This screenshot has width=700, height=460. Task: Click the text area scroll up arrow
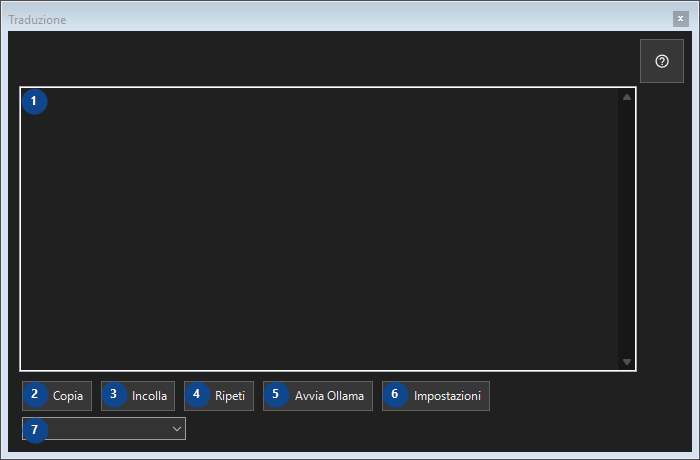[x=627, y=97]
